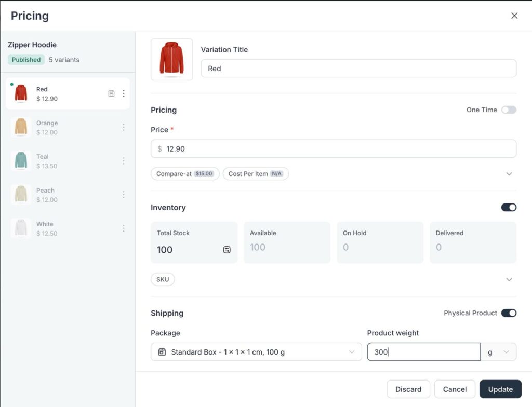The image size is (532, 407).
Task: Turn off the Inventory toggle
Action: 509,207
